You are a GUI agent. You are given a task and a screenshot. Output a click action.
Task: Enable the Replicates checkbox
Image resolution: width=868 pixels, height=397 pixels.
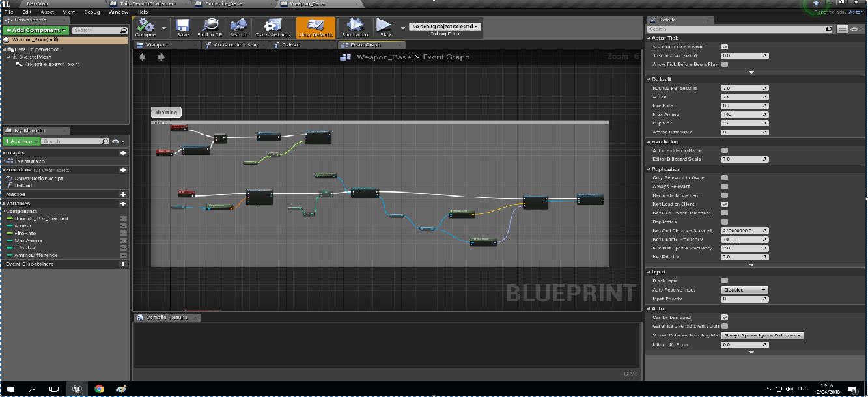click(x=725, y=221)
